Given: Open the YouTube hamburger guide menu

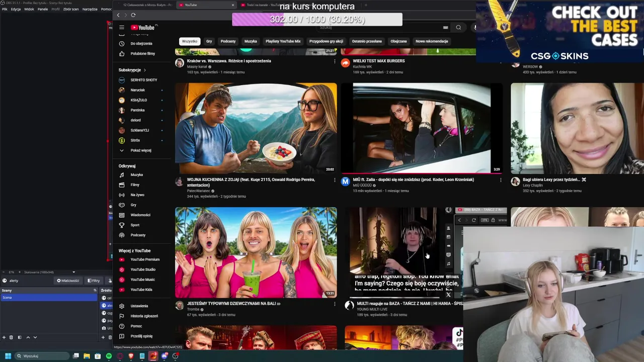Looking at the screenshot, I should (121, 28).
